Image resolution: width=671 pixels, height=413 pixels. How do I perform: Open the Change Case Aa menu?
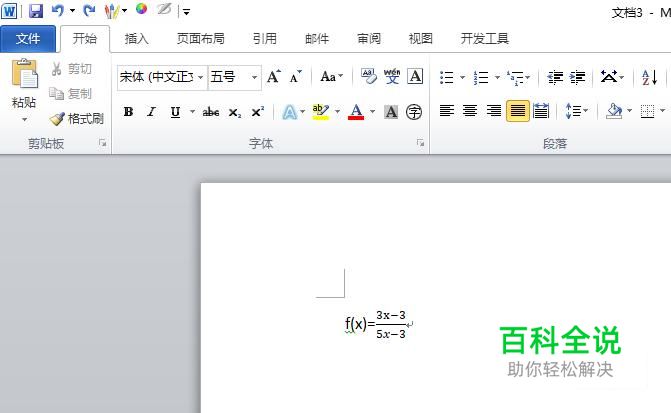click(x=332, y=77)
